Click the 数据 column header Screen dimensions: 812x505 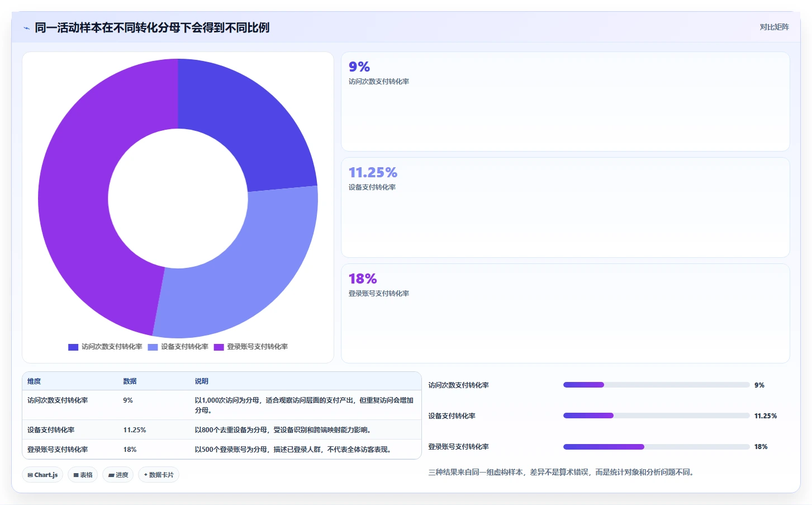pos(130,381)
